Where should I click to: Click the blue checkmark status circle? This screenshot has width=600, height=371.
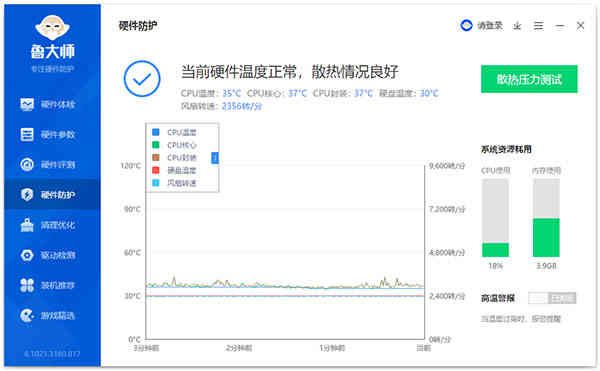click(x=142, y=79)
